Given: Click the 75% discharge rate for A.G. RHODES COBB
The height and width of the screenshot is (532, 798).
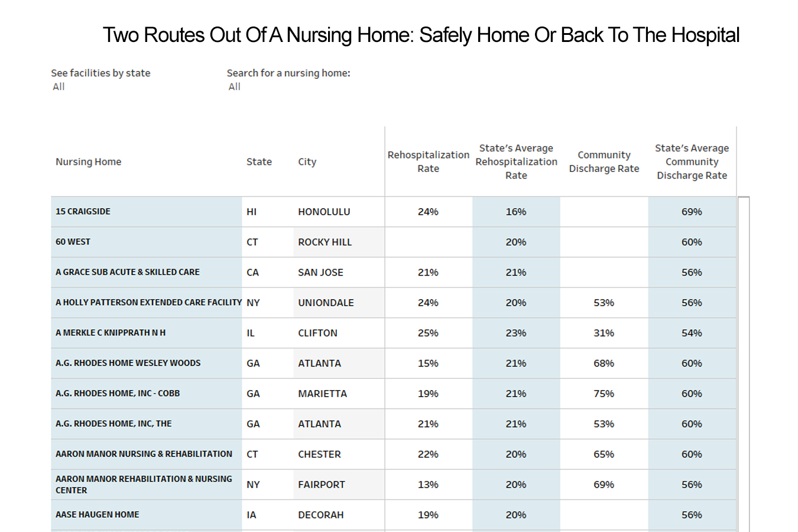Looking at the screenshot, I should point(604,393).
